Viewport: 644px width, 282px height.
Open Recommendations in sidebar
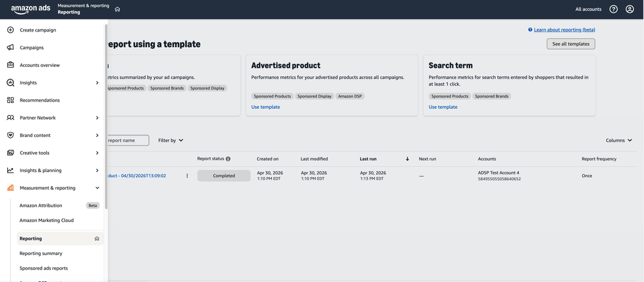click(x=40, y=100)
